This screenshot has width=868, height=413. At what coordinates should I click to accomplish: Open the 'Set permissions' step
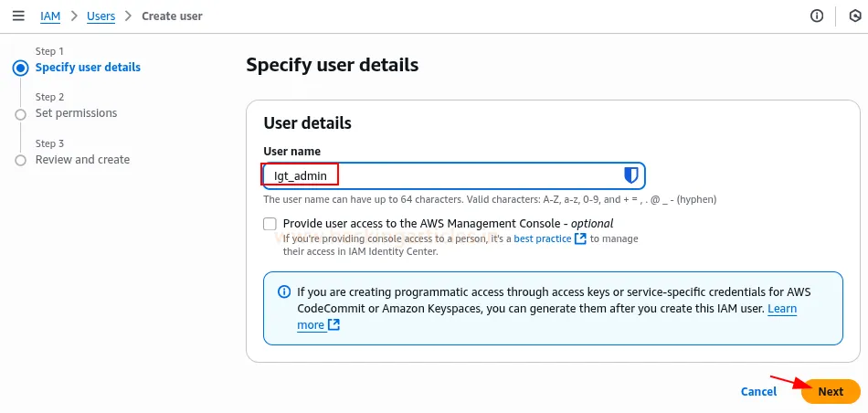pyautogui.click(x=76, y=113)
